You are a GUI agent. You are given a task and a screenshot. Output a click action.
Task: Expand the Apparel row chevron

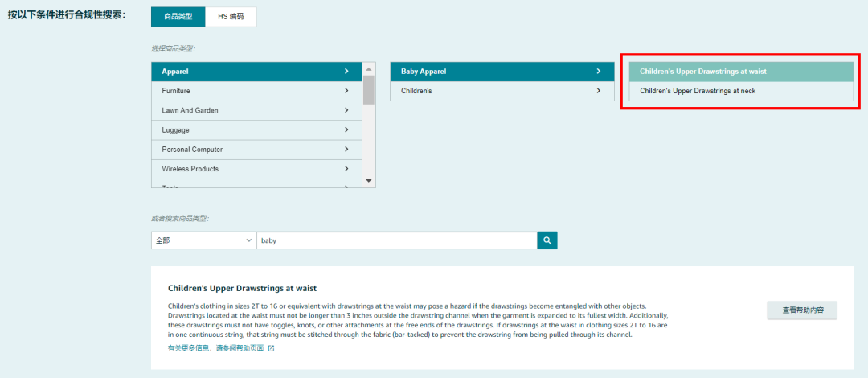(346, 72)
